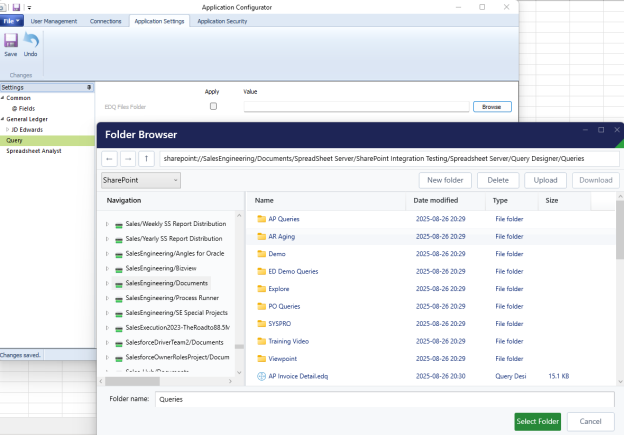Open the AP Queries folder icon
Image resolution: width=624 pixels, height=435 pixels.
pyautogui.click(x=261, y=219)
